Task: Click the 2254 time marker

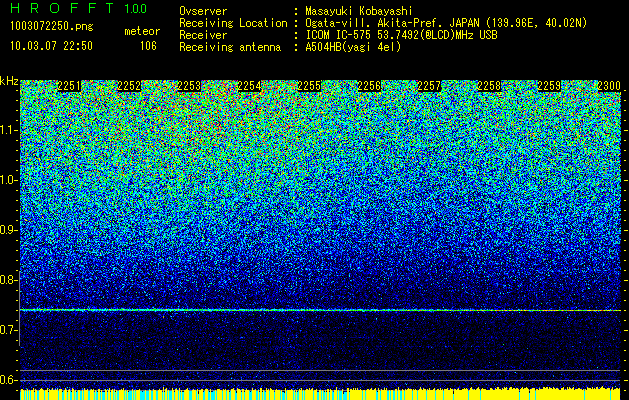Action: [x=249, y=86]
